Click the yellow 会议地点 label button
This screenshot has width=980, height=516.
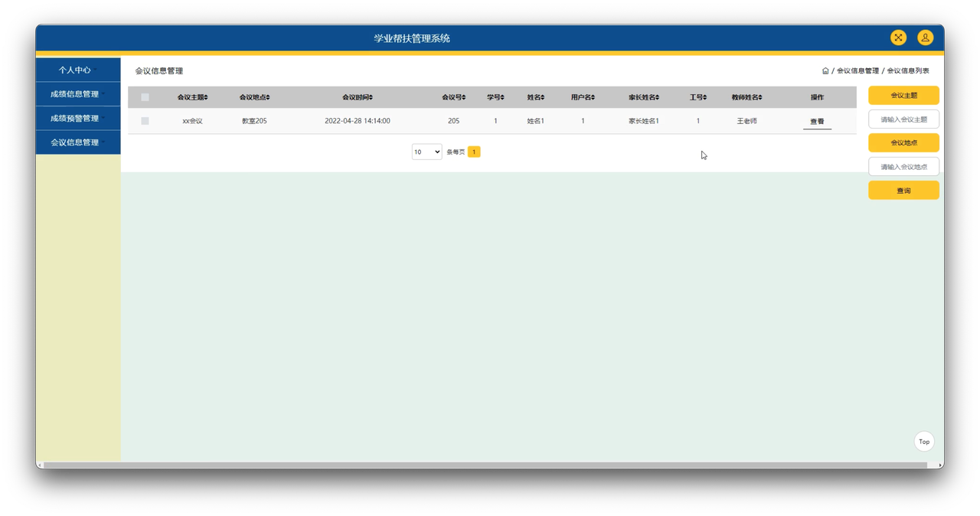coord(903,142)
